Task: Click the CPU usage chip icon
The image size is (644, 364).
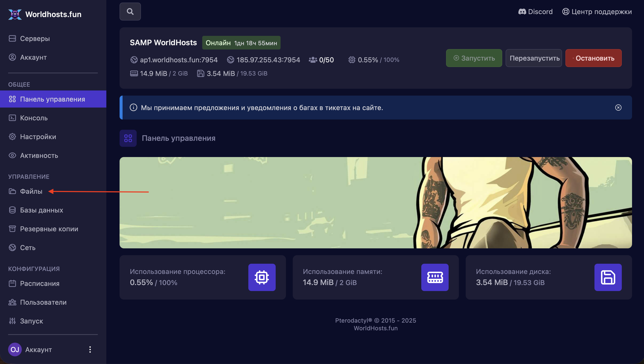Action: tap(262, 277)
